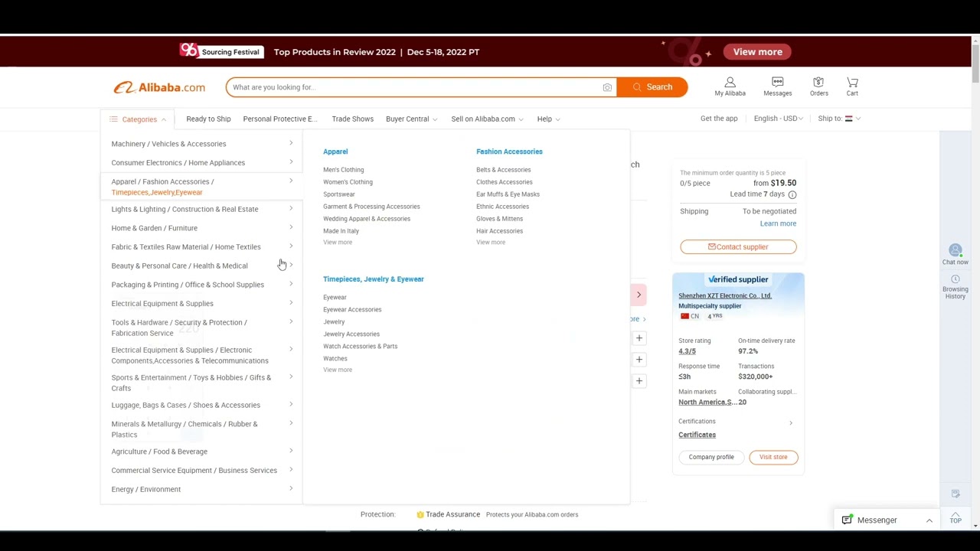Click the feedback note icon on right edge

click(x=955, y=494)
